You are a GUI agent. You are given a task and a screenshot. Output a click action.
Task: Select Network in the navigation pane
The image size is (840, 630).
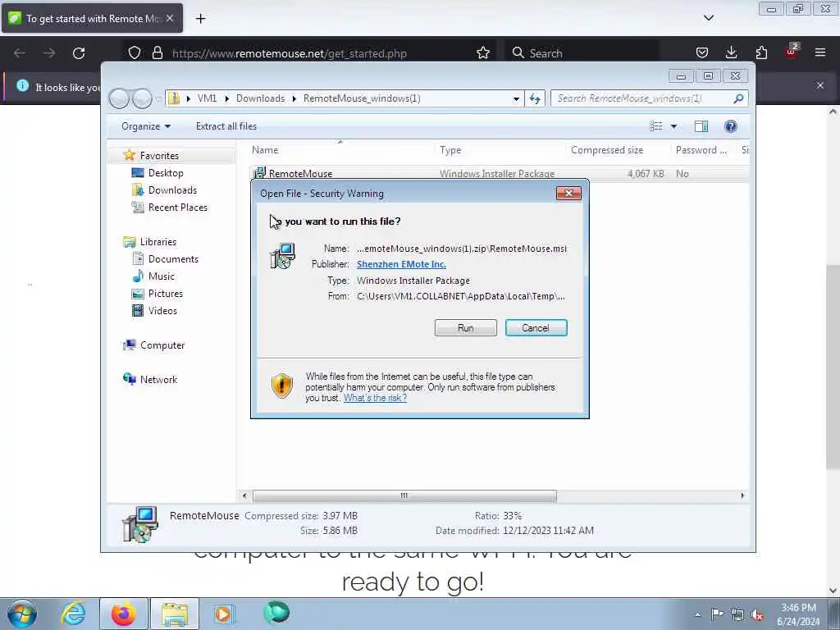(x=158, y=379)
